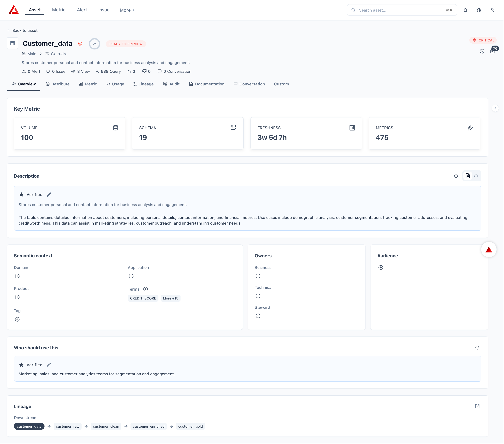Switch to the Lineage tab
504x444 pixels.
click(x=143, y=84)
